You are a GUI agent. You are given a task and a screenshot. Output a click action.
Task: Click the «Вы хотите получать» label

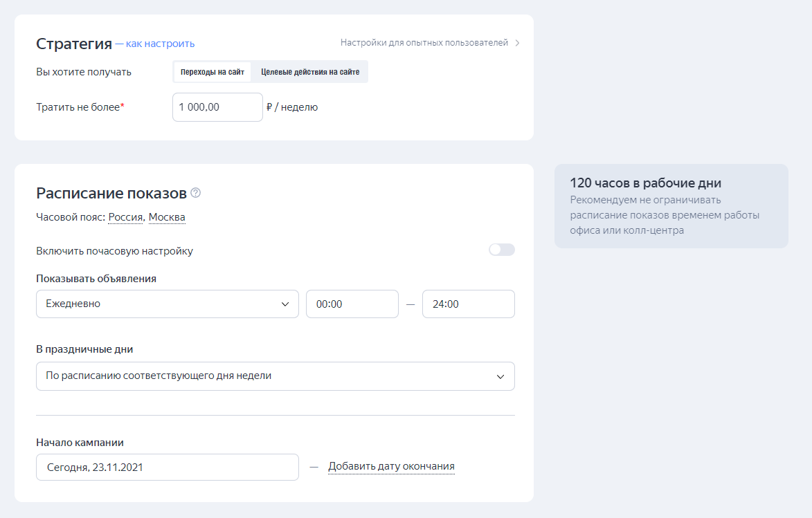[x=84, y=72]
